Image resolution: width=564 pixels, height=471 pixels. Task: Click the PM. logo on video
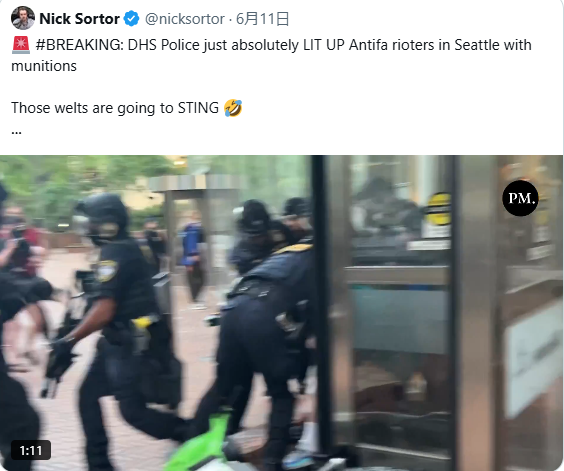(x=520, y=198)
